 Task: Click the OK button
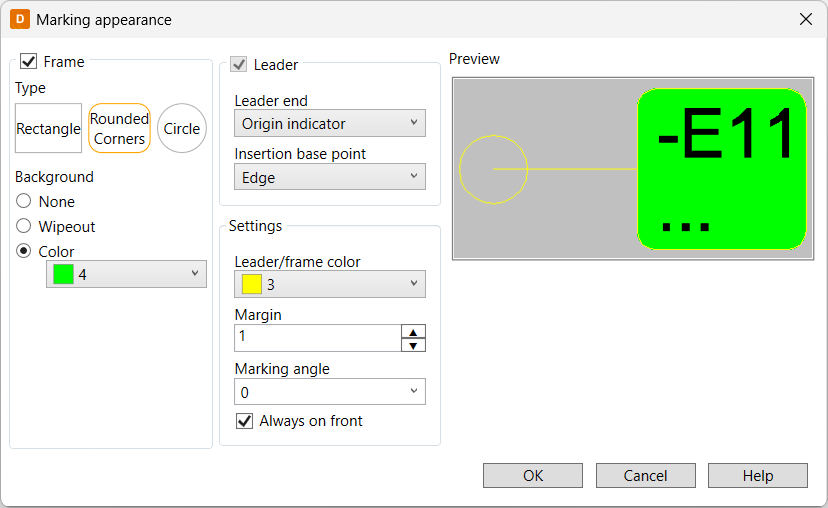533,476
